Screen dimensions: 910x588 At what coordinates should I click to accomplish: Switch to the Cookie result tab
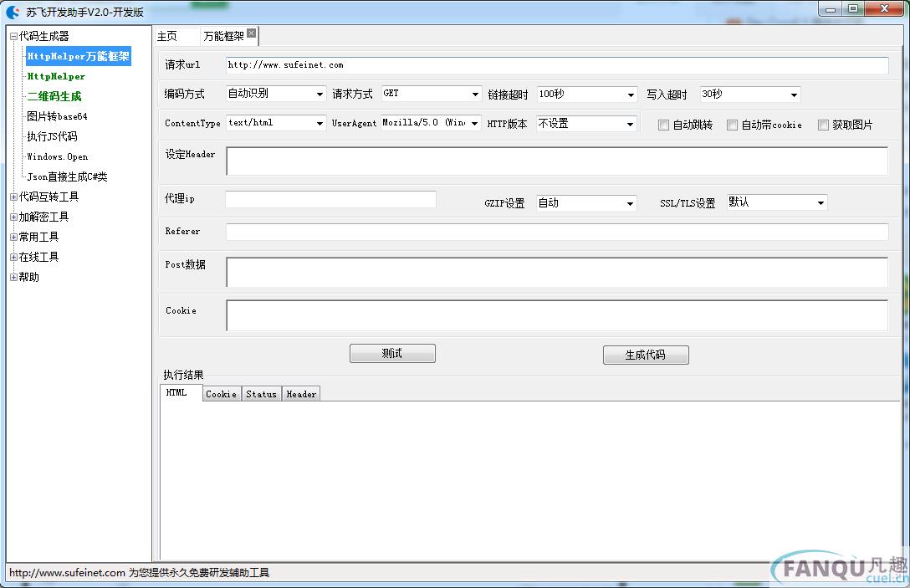click(221, 394)
